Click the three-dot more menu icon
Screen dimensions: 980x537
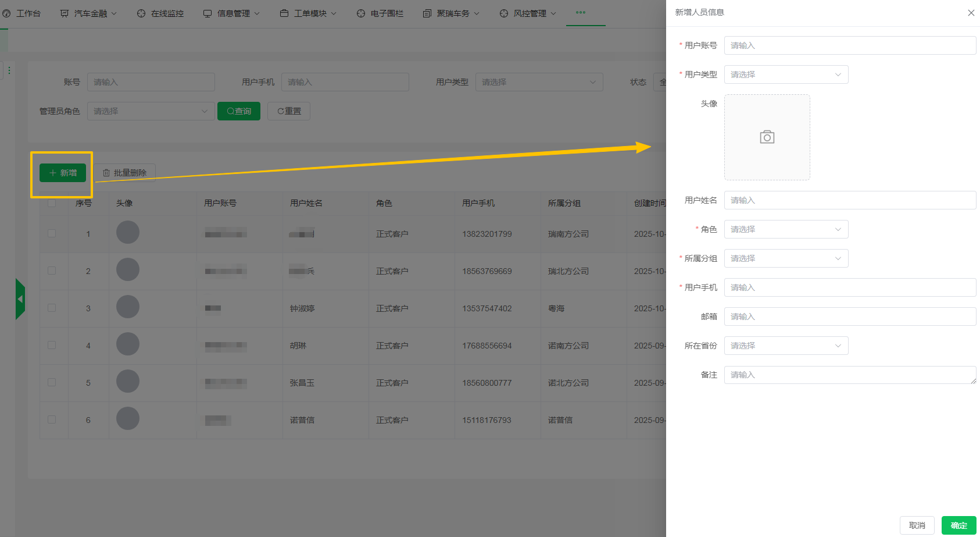(580, 12)
